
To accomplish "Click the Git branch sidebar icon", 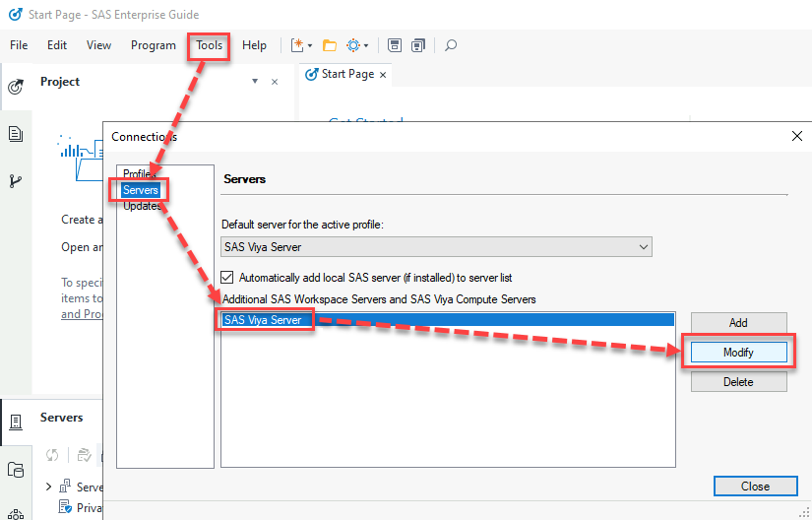I will [16, 181].
